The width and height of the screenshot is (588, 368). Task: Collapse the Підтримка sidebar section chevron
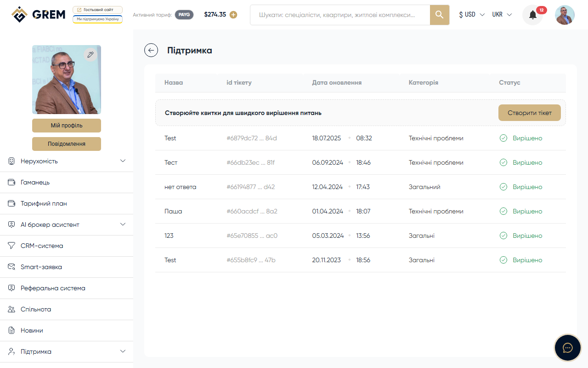click(123, 351)
